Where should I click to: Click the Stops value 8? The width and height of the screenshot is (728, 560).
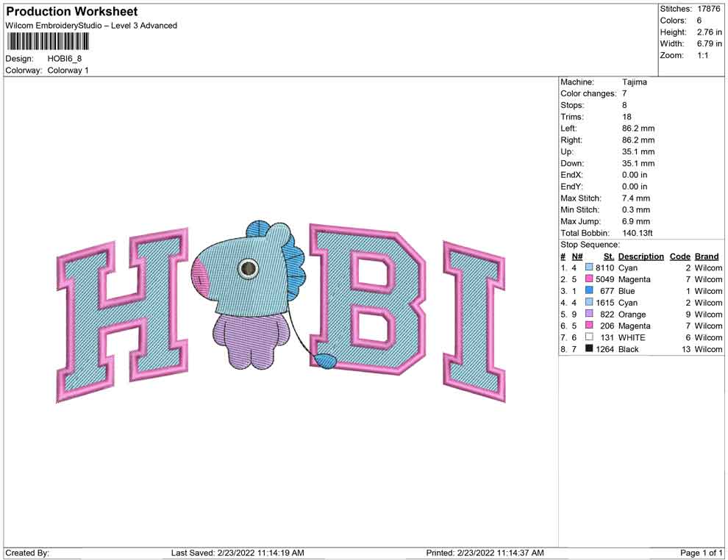(624, 105)
